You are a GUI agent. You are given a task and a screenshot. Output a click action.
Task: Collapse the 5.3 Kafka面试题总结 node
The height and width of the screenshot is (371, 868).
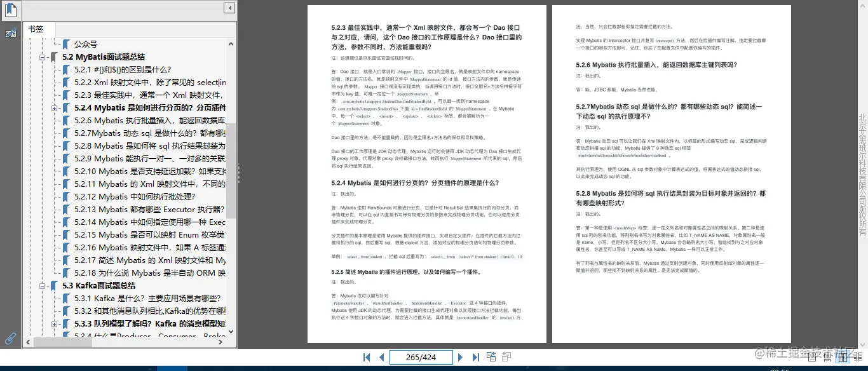coord(43,286)
